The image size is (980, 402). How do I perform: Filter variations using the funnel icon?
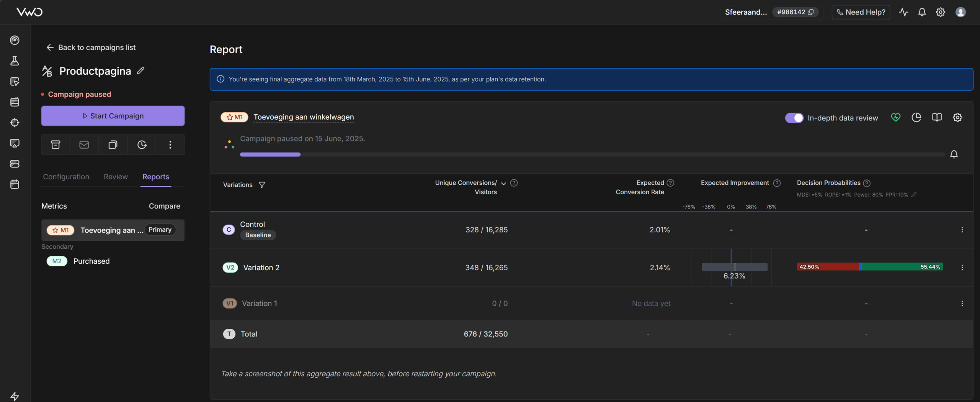[x=262, y=185]
